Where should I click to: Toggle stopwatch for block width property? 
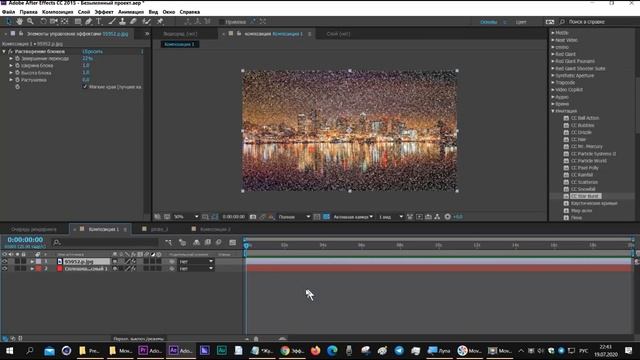[x=18, y=65]
